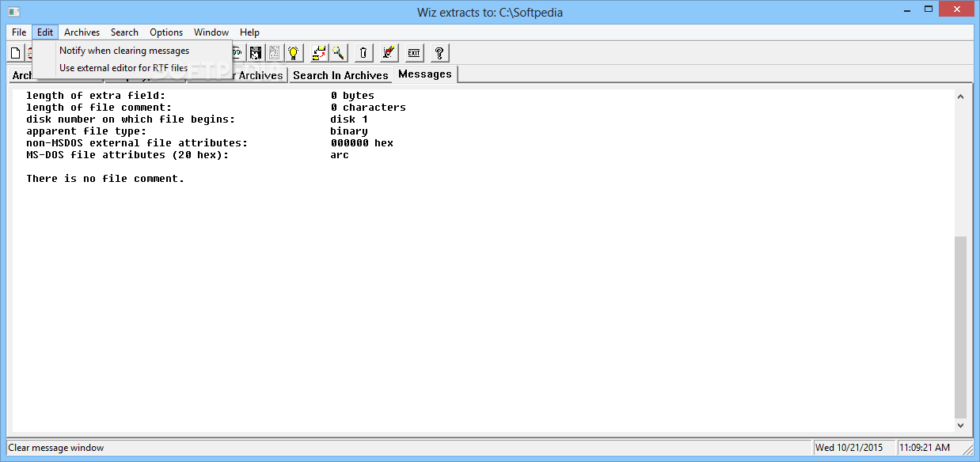Click the '0 bytes' value

click(352, 96)
